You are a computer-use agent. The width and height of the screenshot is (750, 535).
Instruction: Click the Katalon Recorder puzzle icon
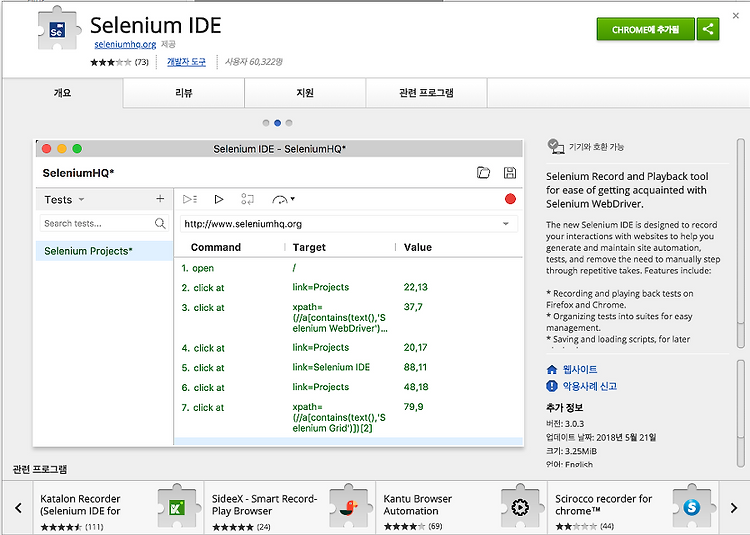click(x=177, y=507)
